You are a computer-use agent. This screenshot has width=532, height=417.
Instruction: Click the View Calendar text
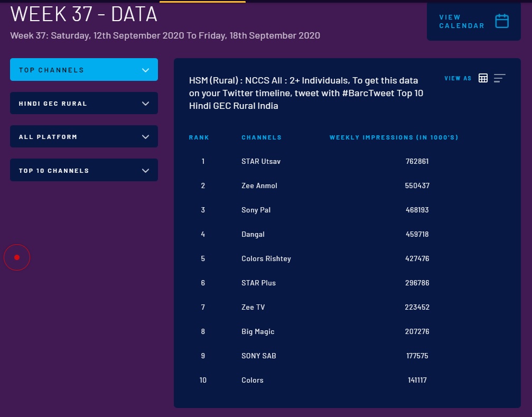coord(461,21)
